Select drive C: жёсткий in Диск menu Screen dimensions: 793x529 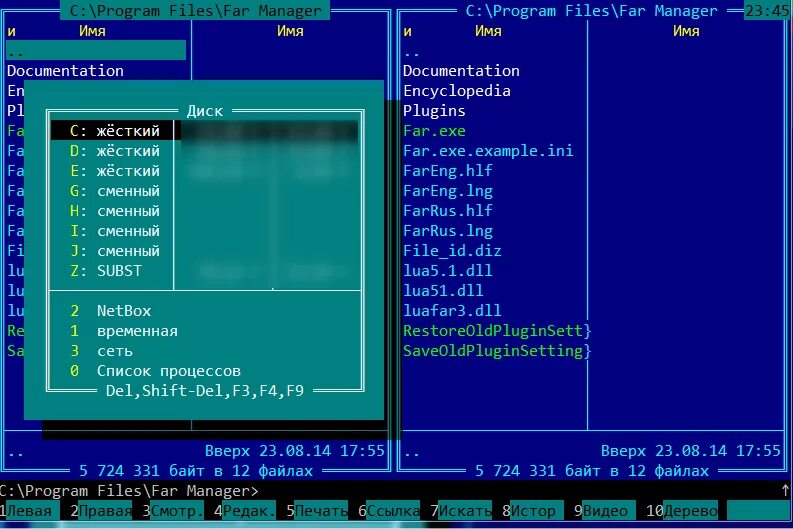click(x=205, y=130)
